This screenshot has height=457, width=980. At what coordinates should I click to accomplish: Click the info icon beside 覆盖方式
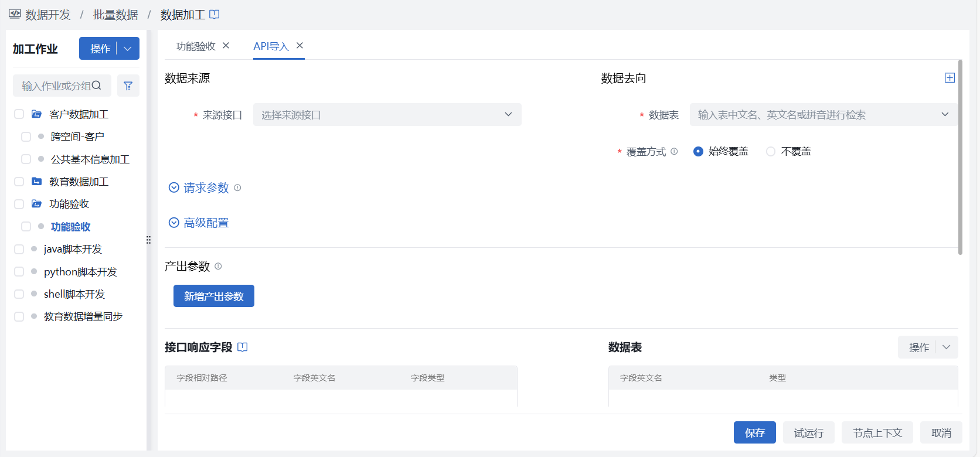pyautogui.click(x=674, y=152)
